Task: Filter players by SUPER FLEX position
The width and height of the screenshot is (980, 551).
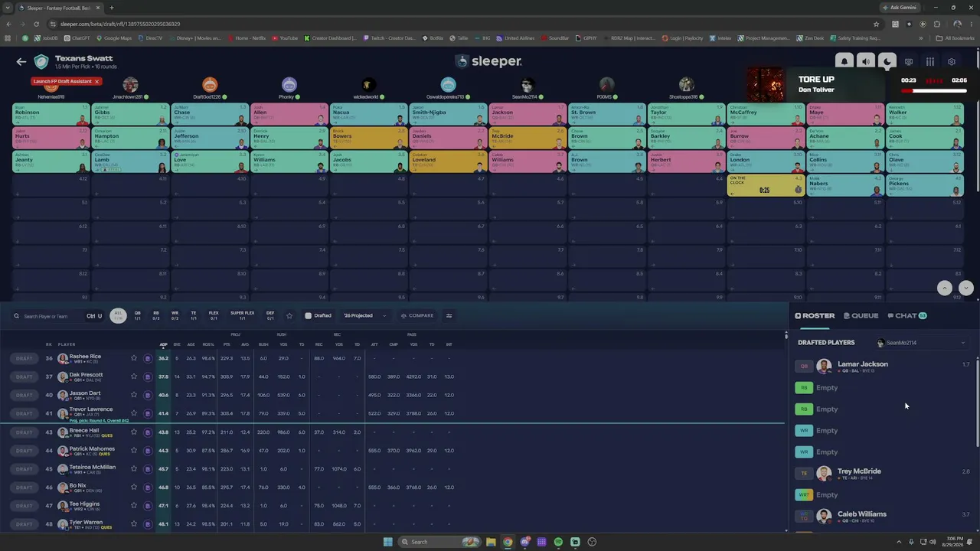Action: pyautogui.click(x=243, y=315)
